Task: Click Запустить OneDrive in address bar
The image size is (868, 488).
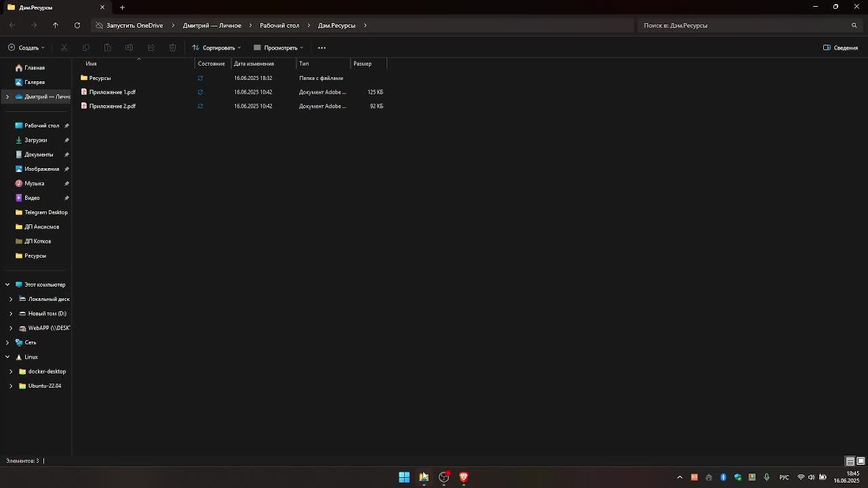Action: click(134, 25)
